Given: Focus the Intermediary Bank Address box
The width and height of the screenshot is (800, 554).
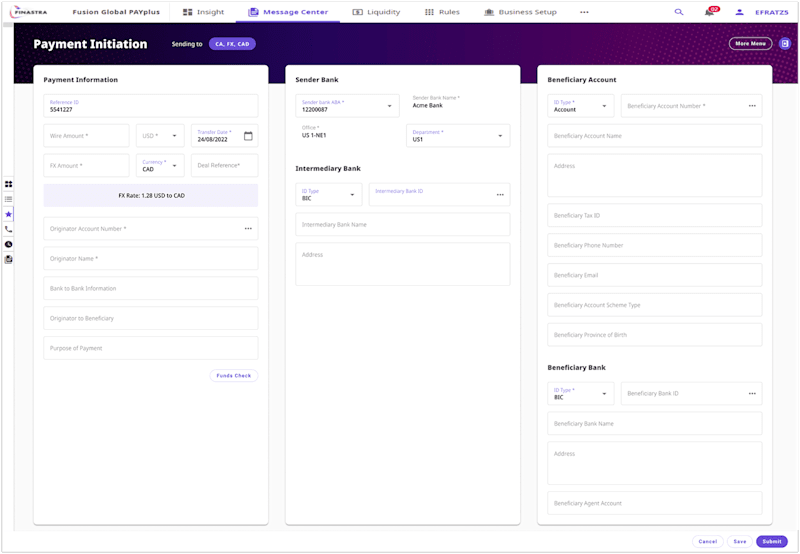Looking at the screenshot, I should [x=403, y=264].
